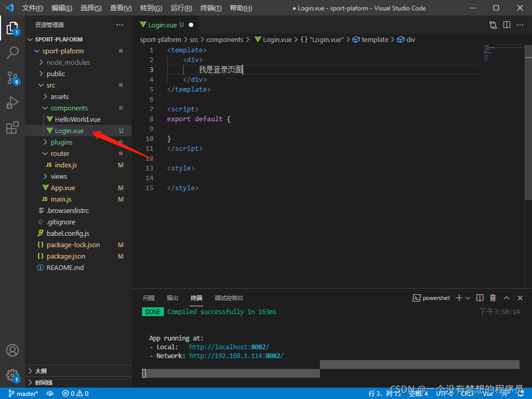
Task: Split the terminal pane
Action: [480, 297]
